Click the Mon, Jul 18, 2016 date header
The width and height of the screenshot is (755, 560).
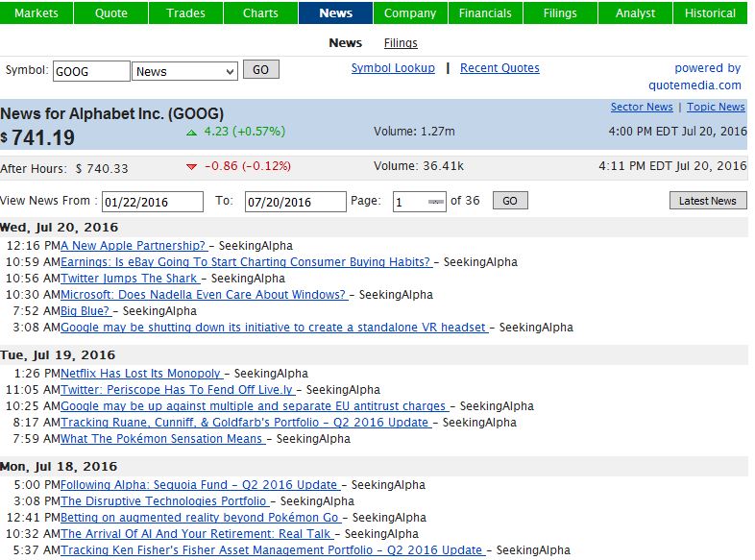pos(59,467)
